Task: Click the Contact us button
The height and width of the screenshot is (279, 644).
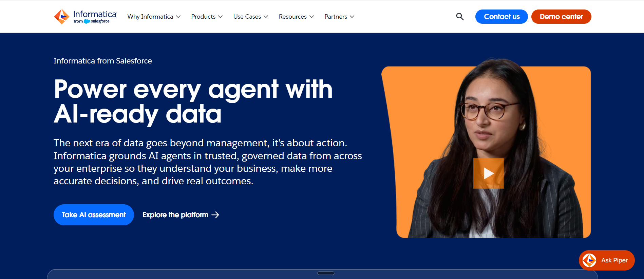Action: (x=501, y=17)
